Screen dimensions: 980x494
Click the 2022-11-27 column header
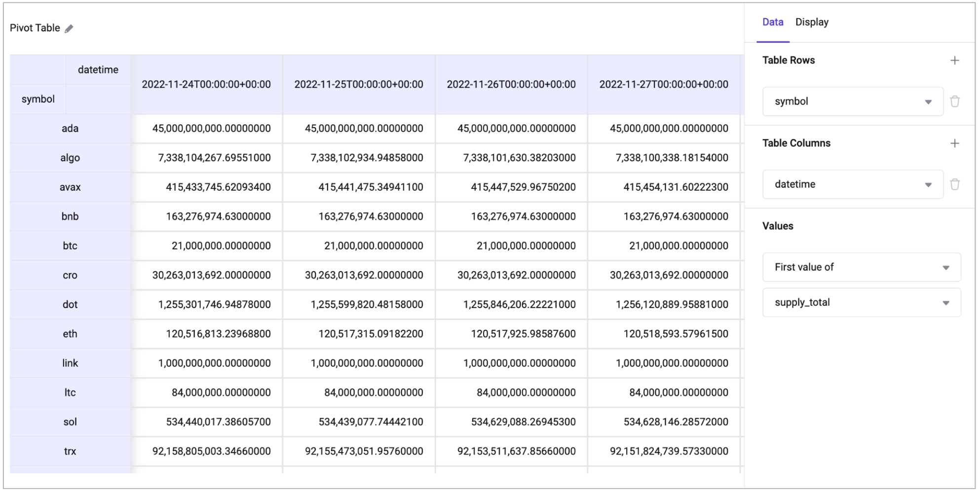pos(663,84)
